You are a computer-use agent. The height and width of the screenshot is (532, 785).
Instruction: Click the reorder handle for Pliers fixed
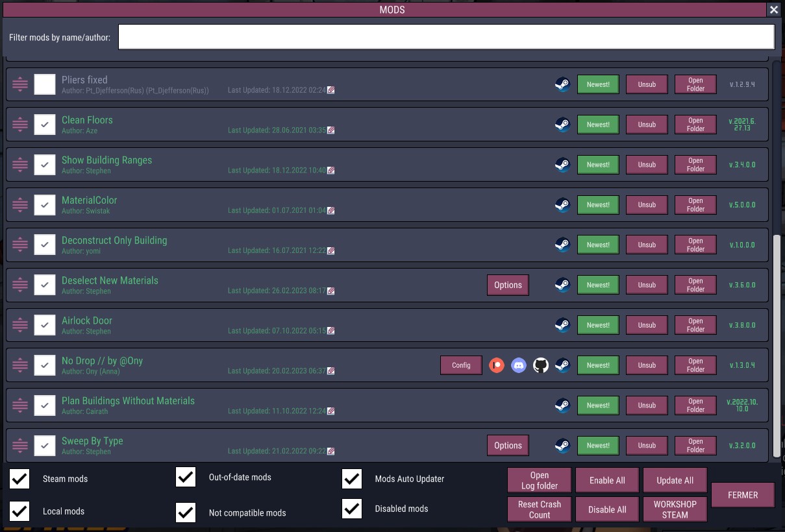point(20,84)
